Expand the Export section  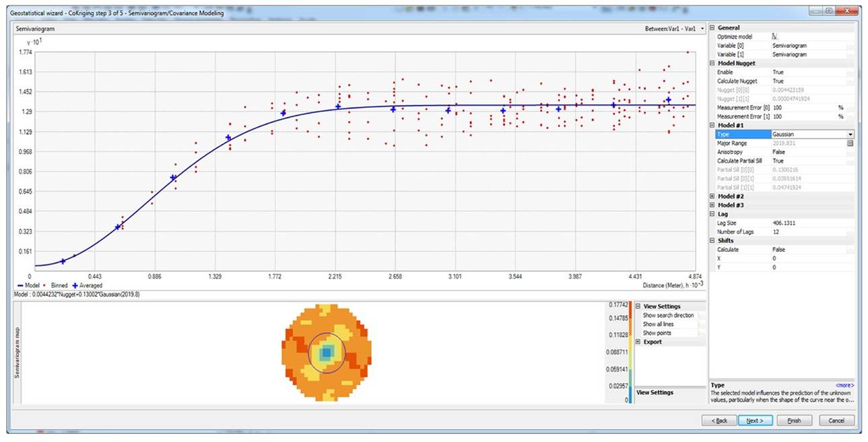(638, 342)
